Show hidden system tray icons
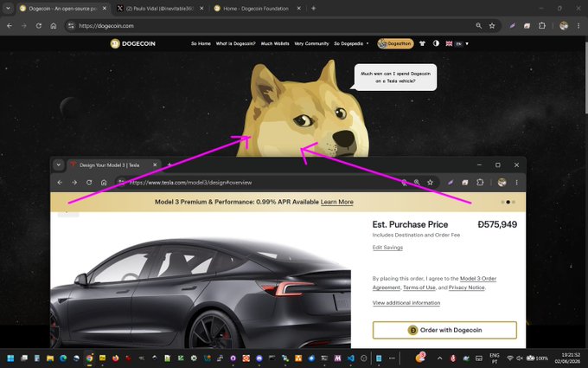 pyautogui.click(x=439, y=358)
